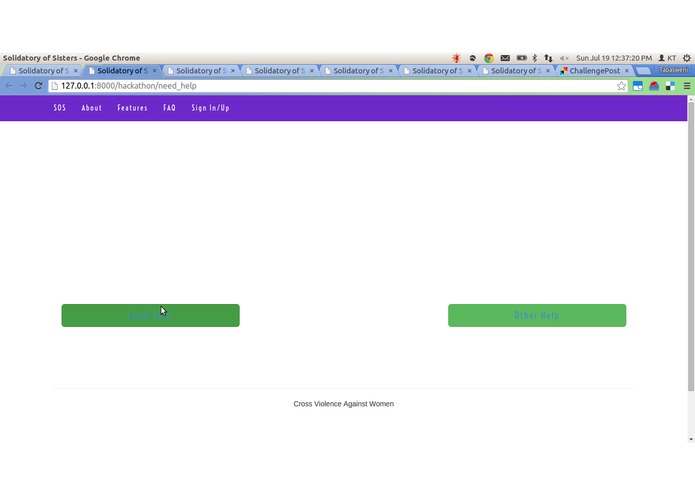Click the red-and-blue extension icon
Viewport: 695px width, 494px height.
[x=654, y=86]
